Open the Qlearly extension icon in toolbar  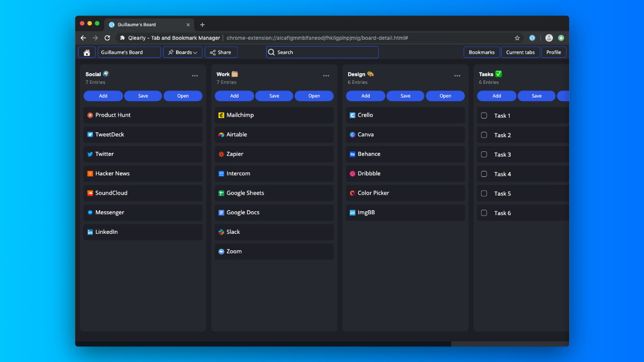[x=532, y=38]
